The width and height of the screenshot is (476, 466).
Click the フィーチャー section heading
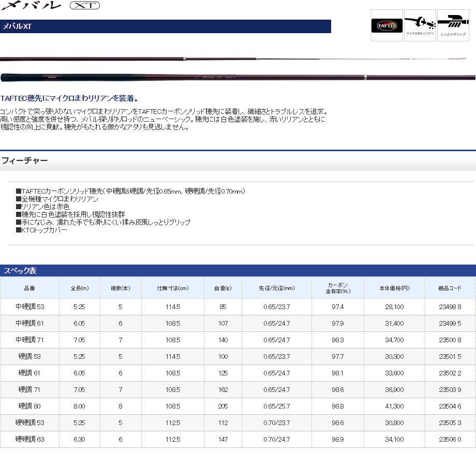click(25, 161)
